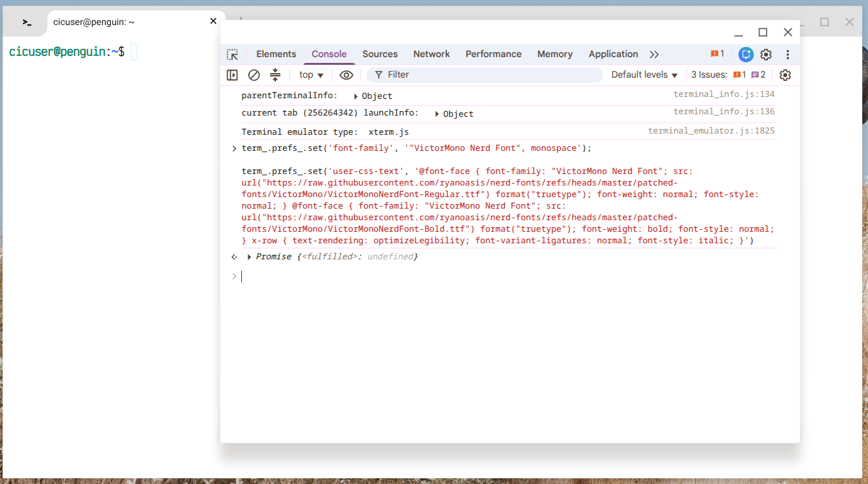Click the '3 Issues' summary link

tap(728, 75)
